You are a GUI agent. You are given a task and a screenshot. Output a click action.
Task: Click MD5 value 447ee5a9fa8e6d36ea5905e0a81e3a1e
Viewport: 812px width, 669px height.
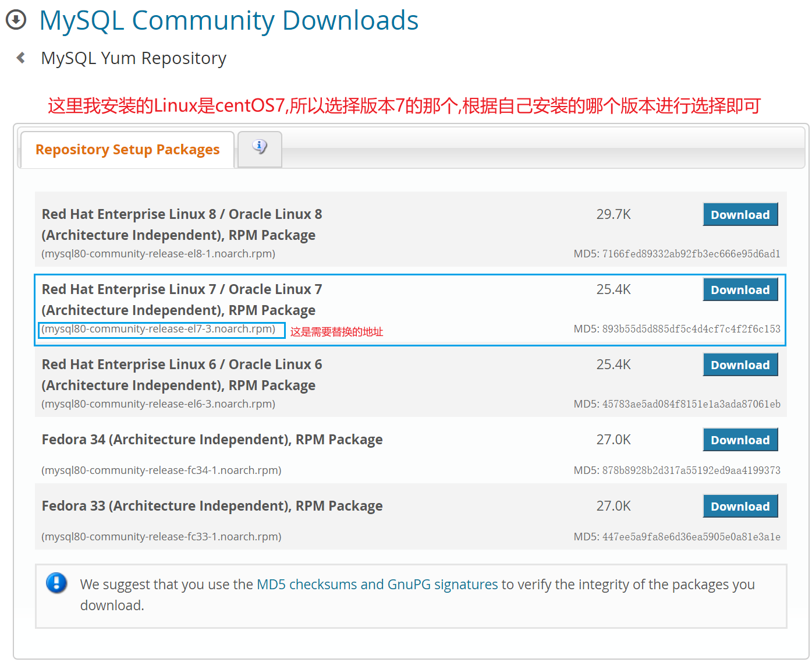click(691, 537)
